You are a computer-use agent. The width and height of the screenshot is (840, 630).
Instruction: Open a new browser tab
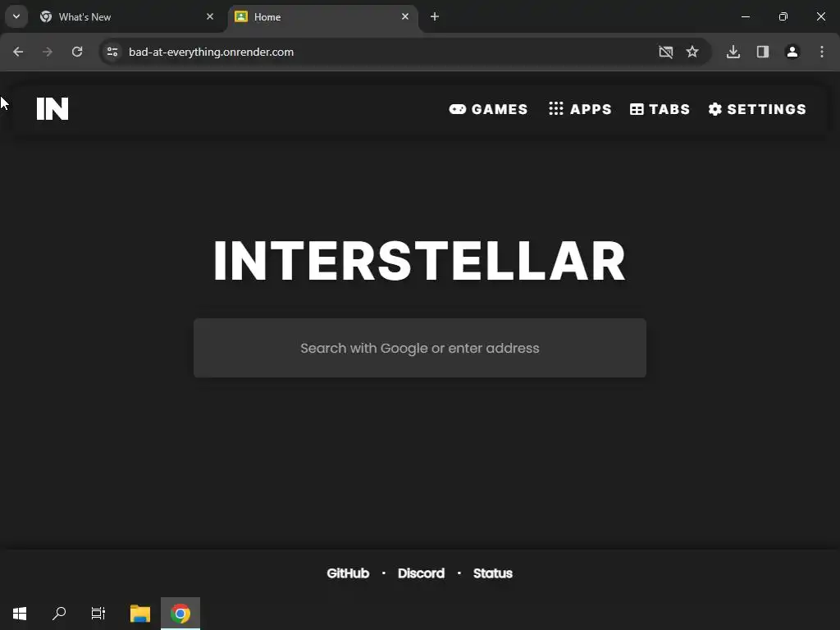pyautogui.click(x=435, y=17)
